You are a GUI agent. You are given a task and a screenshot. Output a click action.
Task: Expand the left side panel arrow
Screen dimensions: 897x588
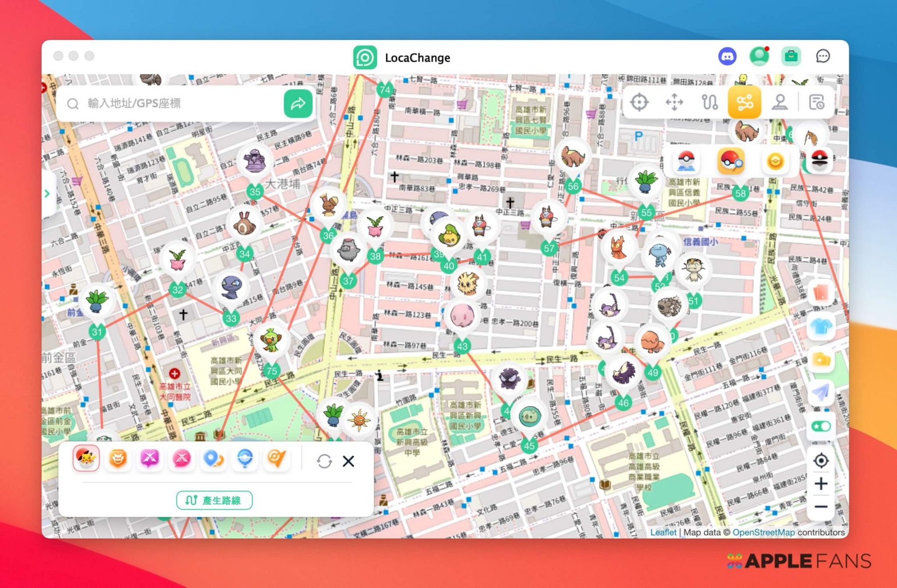(x=47, y=193)
